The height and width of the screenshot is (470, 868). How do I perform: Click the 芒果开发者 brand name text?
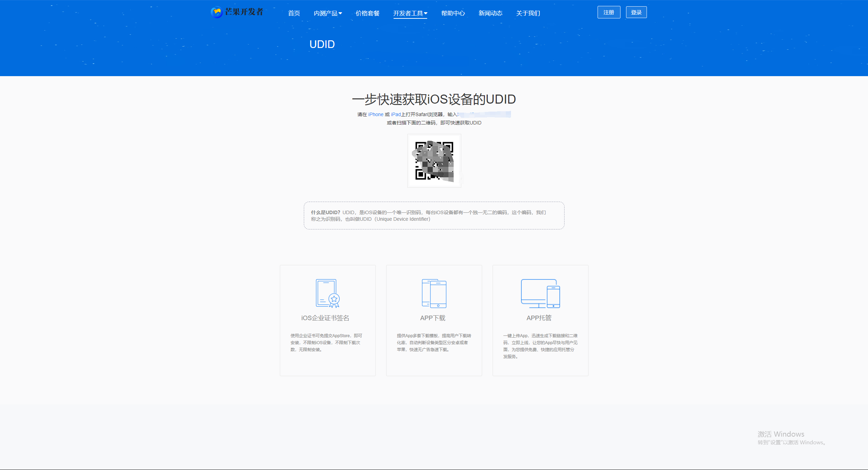pyautogui.click(x=244, y=12)
